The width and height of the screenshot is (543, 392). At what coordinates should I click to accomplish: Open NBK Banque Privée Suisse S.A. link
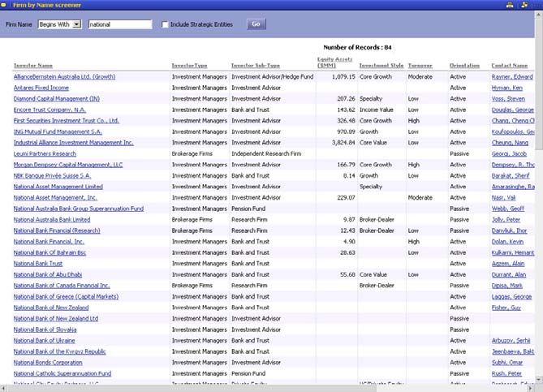click(52, 176)
